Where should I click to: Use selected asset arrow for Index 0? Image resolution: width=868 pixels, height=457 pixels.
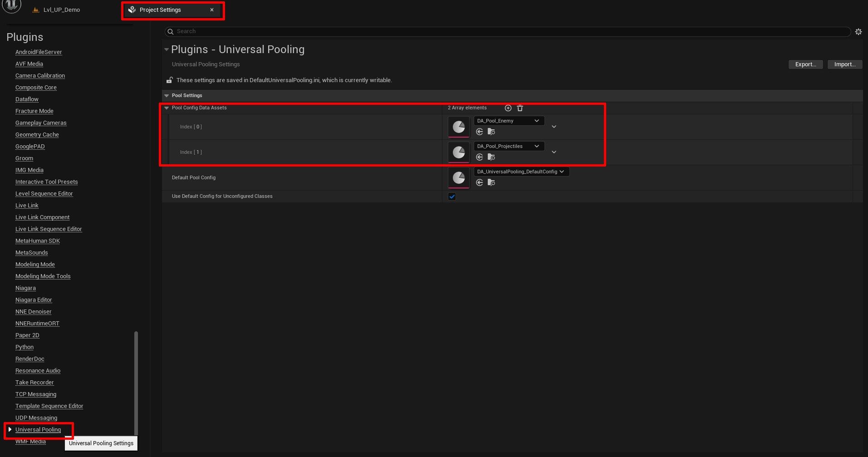[480, 132]
